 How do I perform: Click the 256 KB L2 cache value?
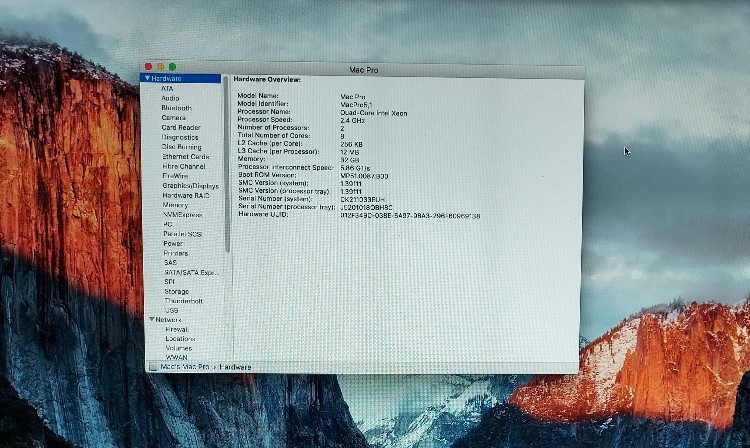[x=352, y=144]
